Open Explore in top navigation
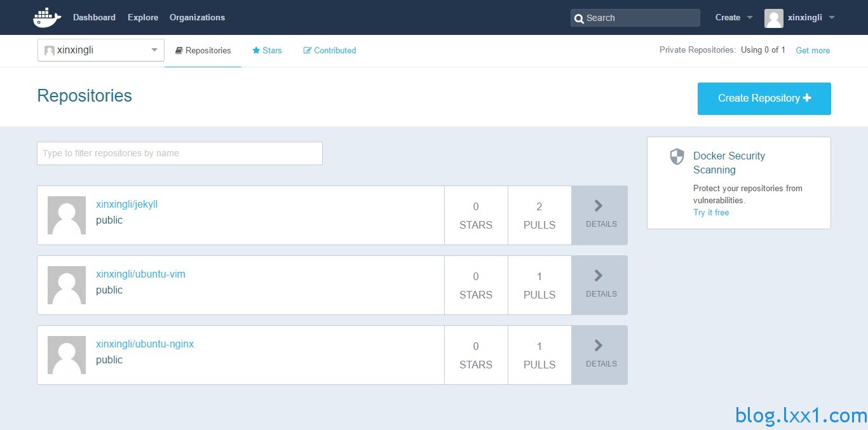868x430 pixels. click(x=143, y=18)
